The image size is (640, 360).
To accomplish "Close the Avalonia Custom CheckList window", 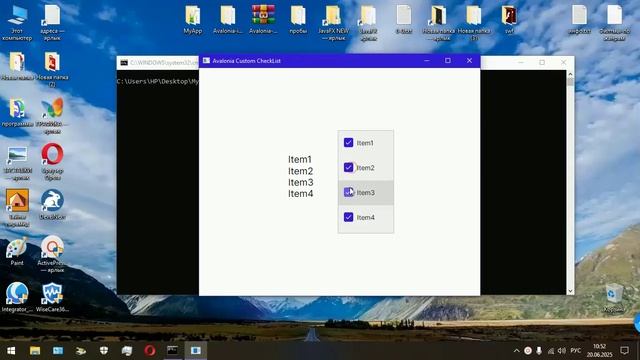I will pos(469,60).
